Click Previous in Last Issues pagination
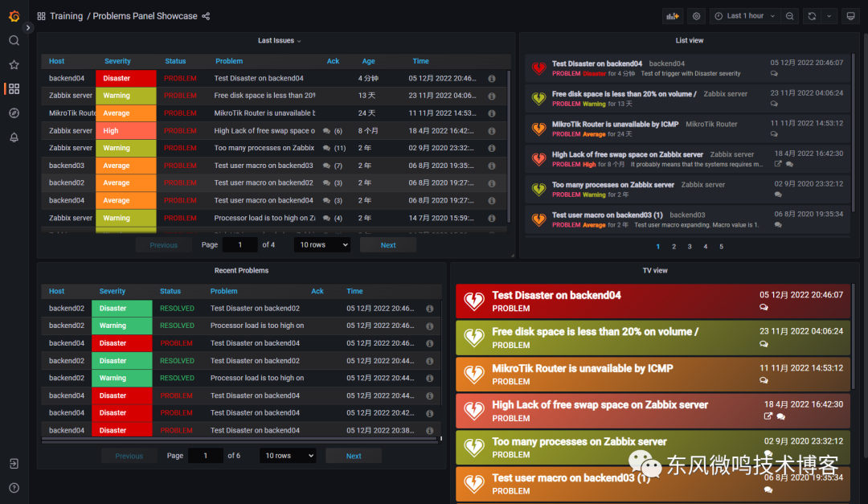 163,245
